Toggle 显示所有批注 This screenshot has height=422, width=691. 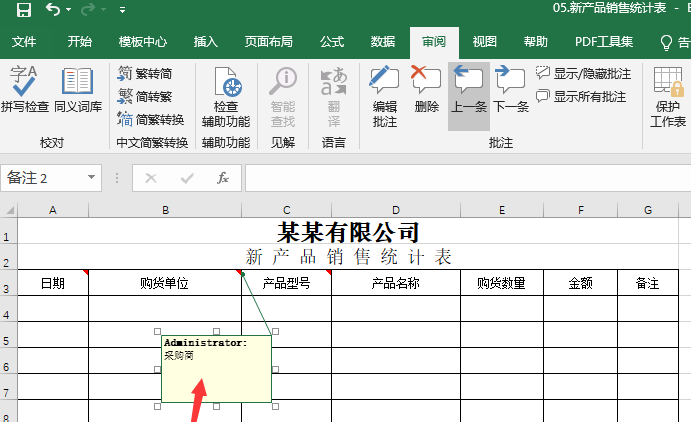click(x=581, y=96)
